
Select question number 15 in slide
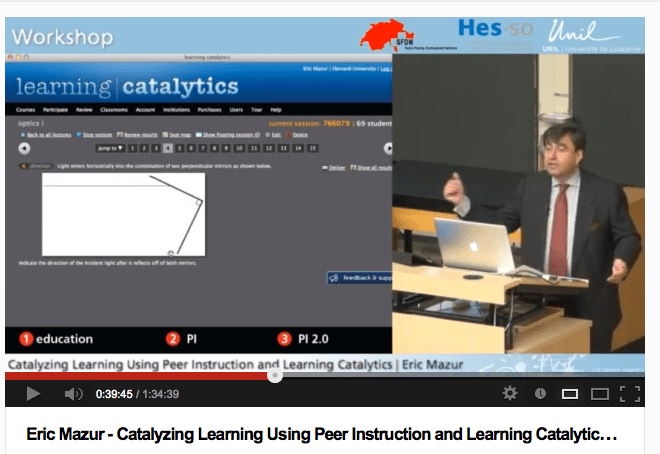pos(312,148)
